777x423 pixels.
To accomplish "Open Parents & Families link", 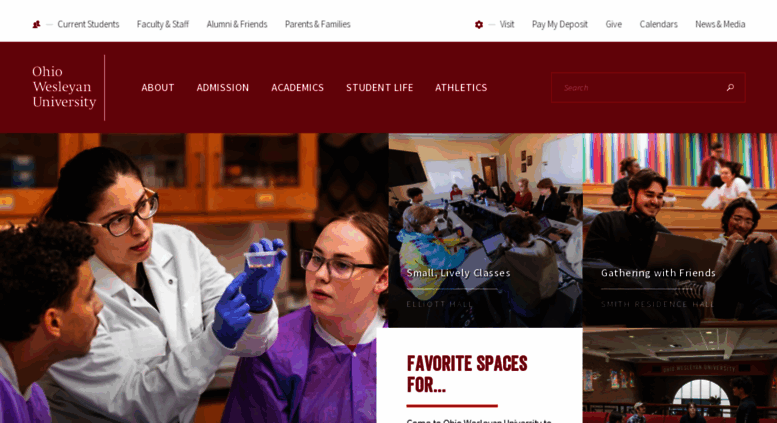I will click(318, 24).
